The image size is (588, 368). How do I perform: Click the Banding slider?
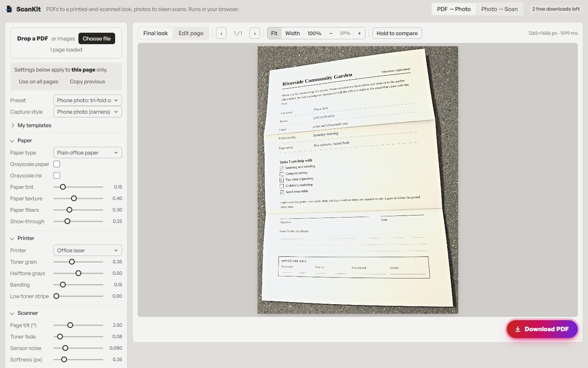78,285
